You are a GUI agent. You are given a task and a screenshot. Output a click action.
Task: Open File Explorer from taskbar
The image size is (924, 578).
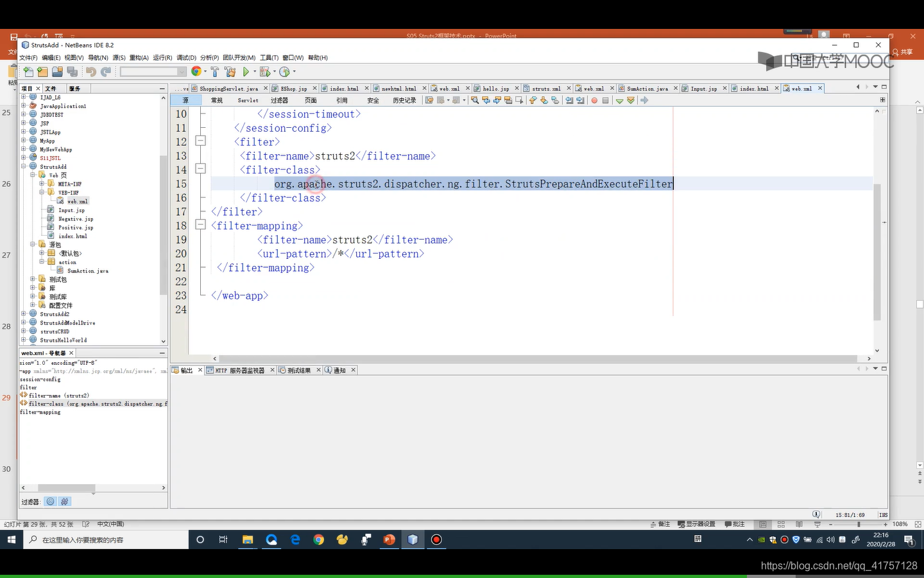(248, 539)
